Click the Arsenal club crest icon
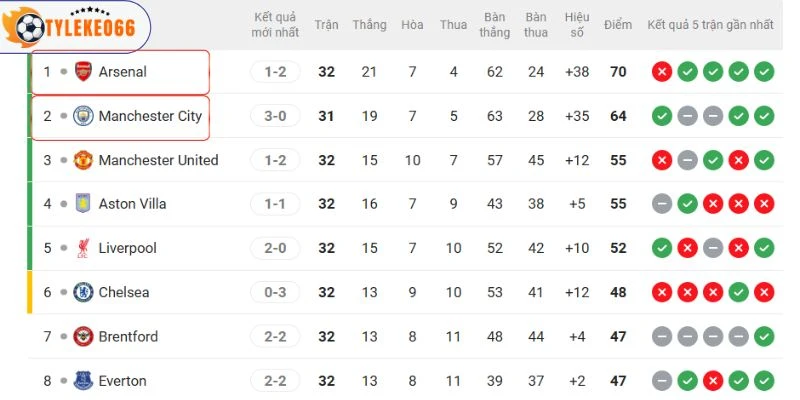Image resolution: width=800 pixels, height=400 pixels. click(x=83, y=72)
